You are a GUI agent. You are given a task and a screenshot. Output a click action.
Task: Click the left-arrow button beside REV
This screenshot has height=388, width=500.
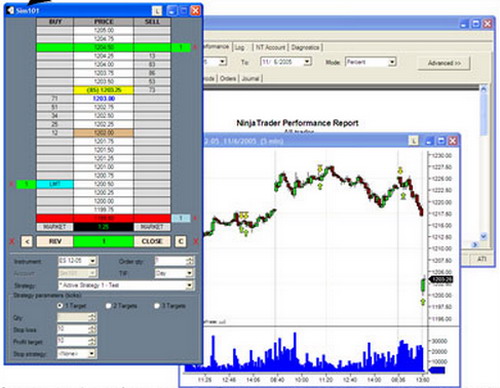tap(27, 241)
